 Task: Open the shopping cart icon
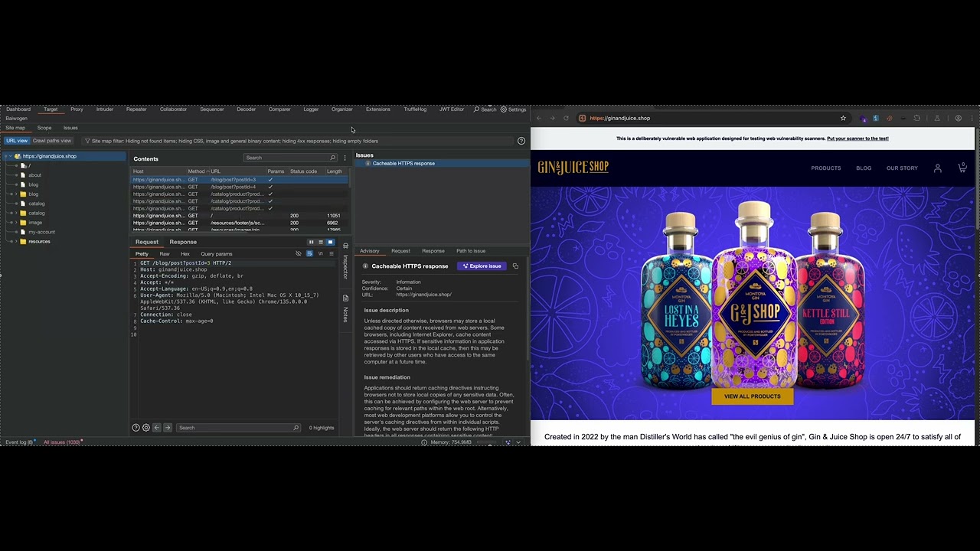[x=962, y=168]
